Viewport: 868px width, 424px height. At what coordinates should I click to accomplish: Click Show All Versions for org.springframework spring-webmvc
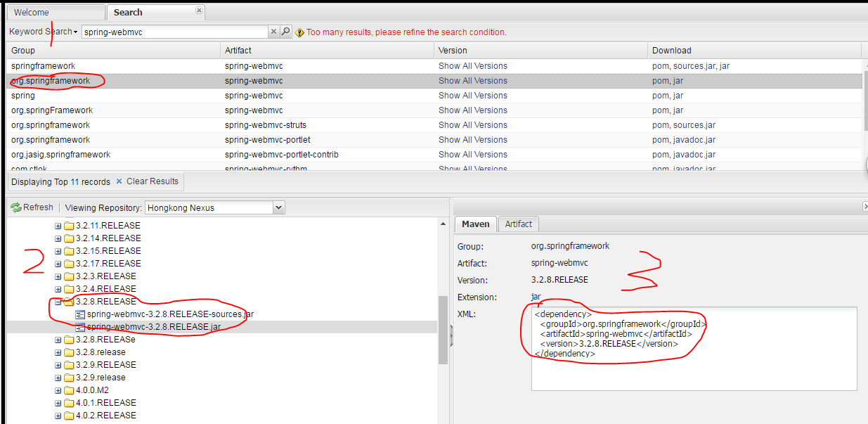click(472, 81)
